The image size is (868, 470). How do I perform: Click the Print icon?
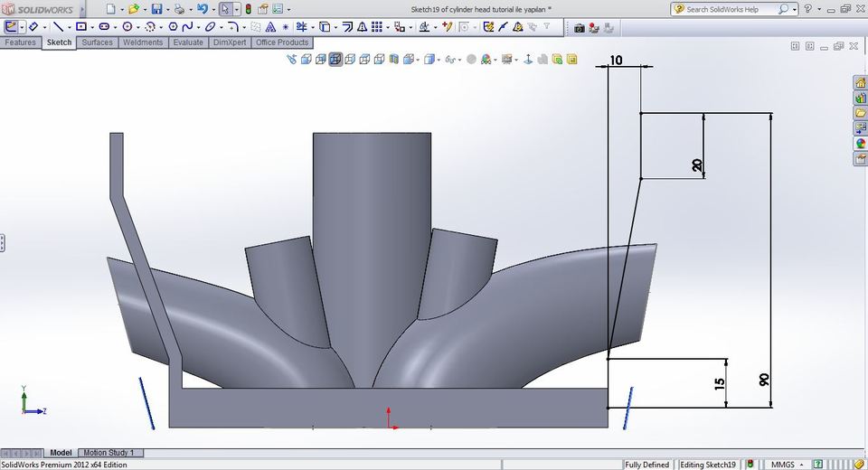179,9
